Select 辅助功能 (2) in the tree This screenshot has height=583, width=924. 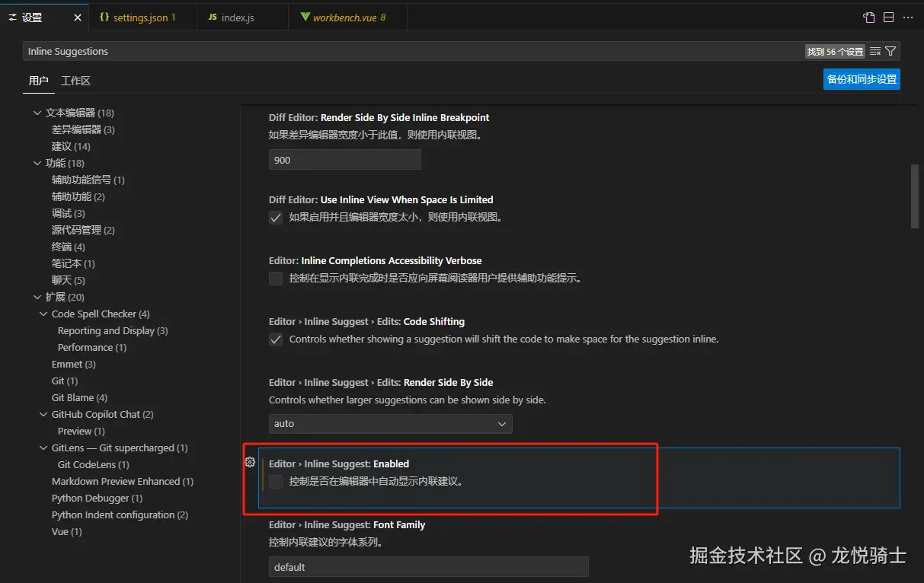[78, 196]
